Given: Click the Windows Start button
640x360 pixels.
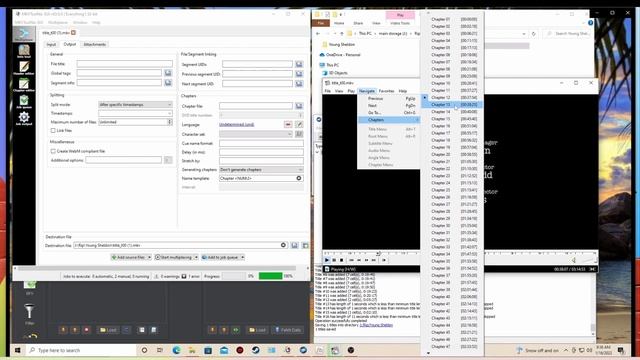Looking at the screenshot, I should tap(18, 350).
